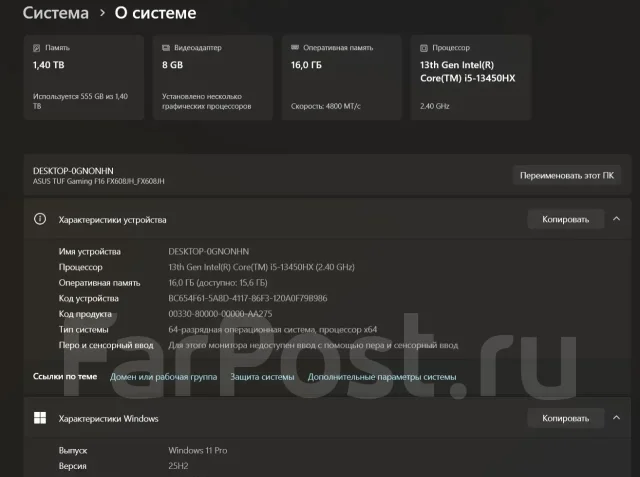The height and width of the screenshot is (477, 640).
Task: Copy device specifications with Копировать
Action: 565,219
